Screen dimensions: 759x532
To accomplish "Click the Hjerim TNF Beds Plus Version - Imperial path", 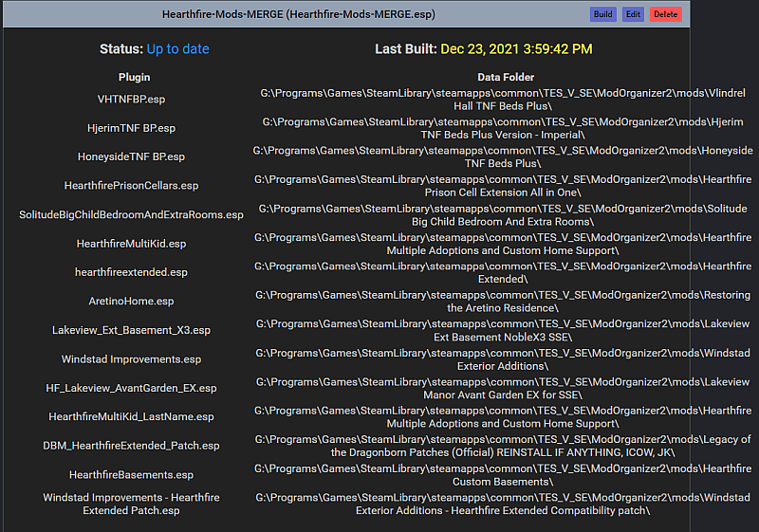I will point(503,128).
